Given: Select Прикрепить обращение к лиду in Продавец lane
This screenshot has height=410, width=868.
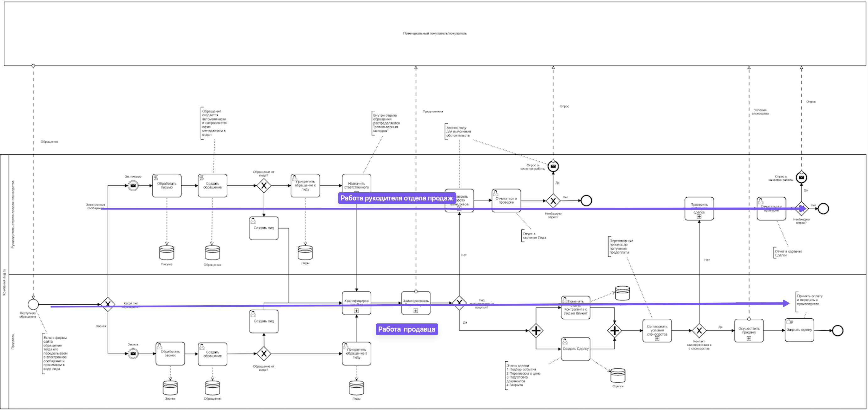Looking at the screenshot, I should [x=357, y=354].
